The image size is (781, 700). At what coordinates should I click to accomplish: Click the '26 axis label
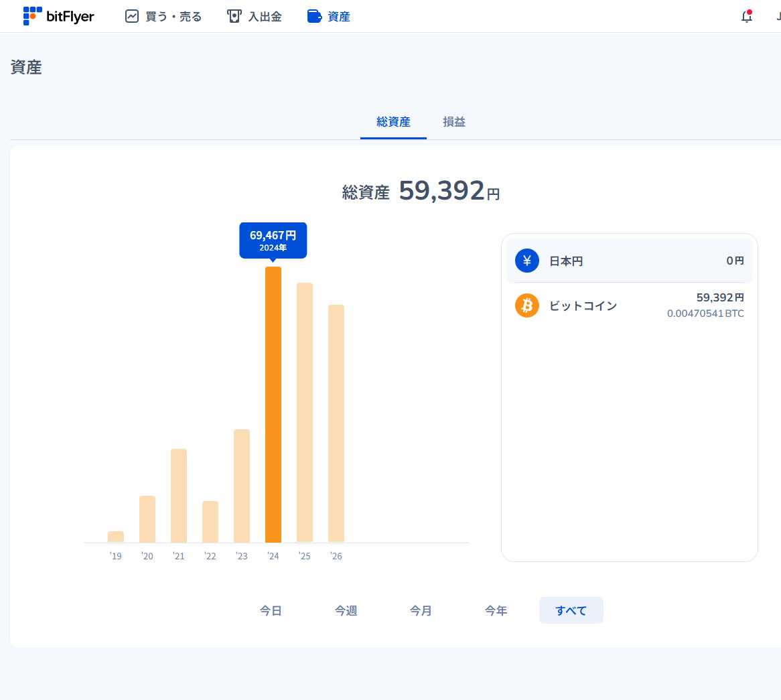point(336,556)
